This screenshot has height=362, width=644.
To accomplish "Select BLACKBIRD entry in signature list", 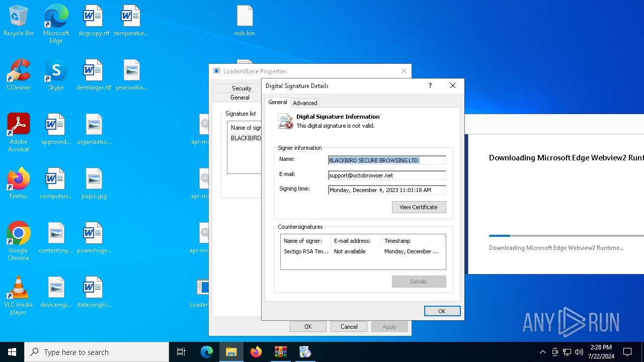I will (x=246, y=138).
